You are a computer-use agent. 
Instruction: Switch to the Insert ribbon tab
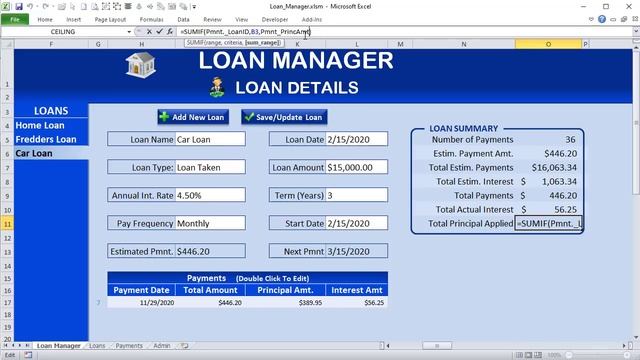(73, 19)
